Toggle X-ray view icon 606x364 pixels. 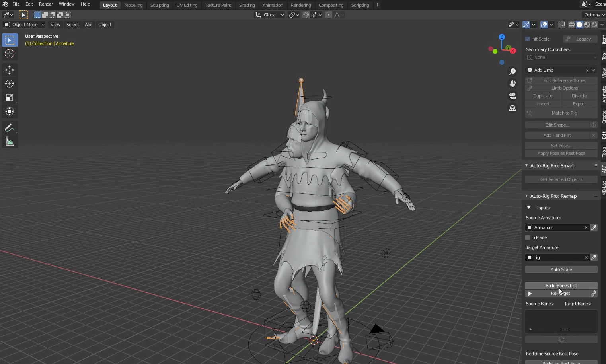(x=561, y=25)
